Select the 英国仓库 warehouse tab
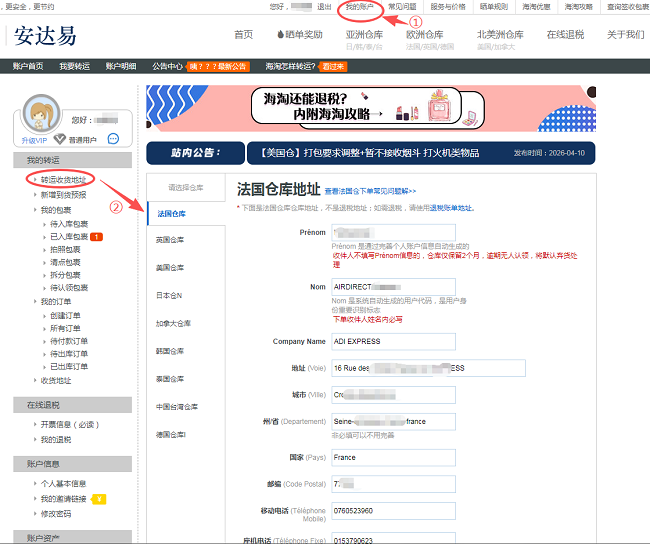The image size is (650, 544). click(x=170, y=240)
